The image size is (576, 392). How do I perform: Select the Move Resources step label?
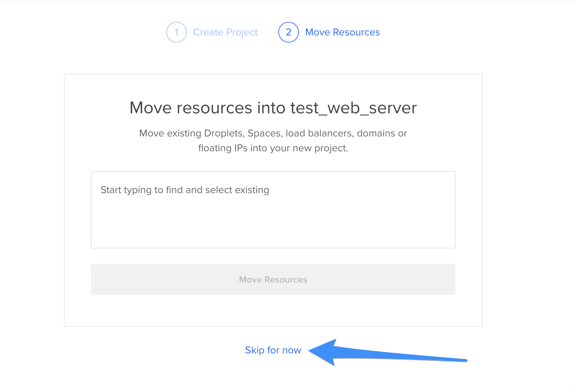[342, 32]
